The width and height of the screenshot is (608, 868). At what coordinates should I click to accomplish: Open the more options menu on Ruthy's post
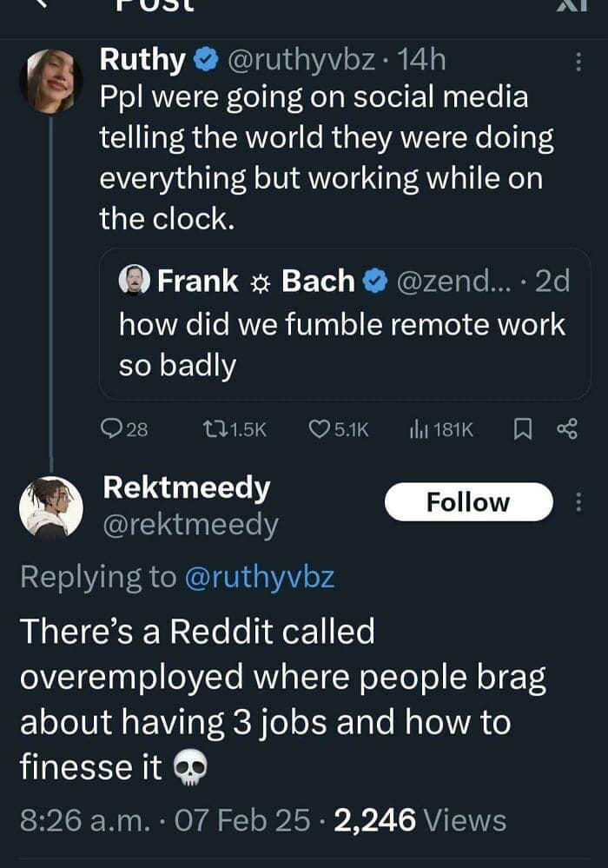tap(579, 62)
